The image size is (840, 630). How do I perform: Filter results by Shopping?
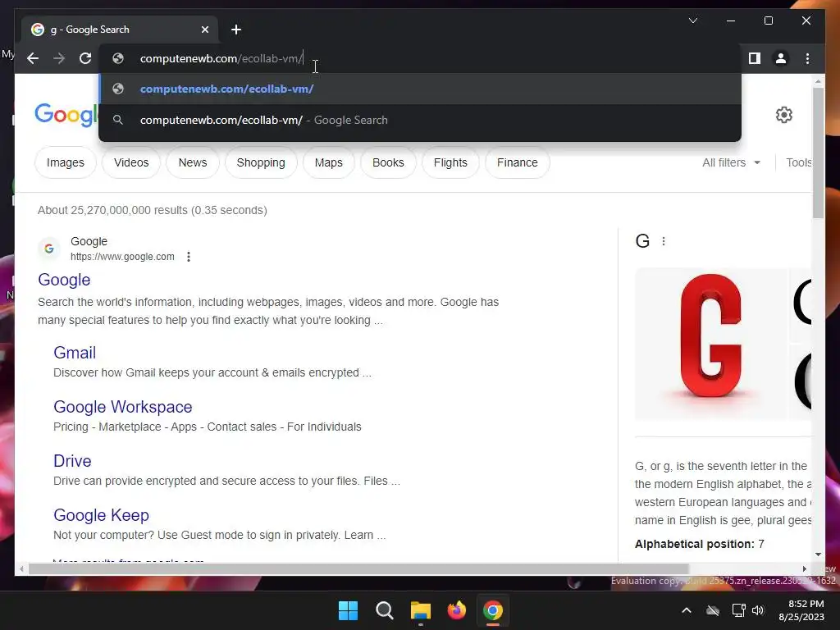click(261, 162)
